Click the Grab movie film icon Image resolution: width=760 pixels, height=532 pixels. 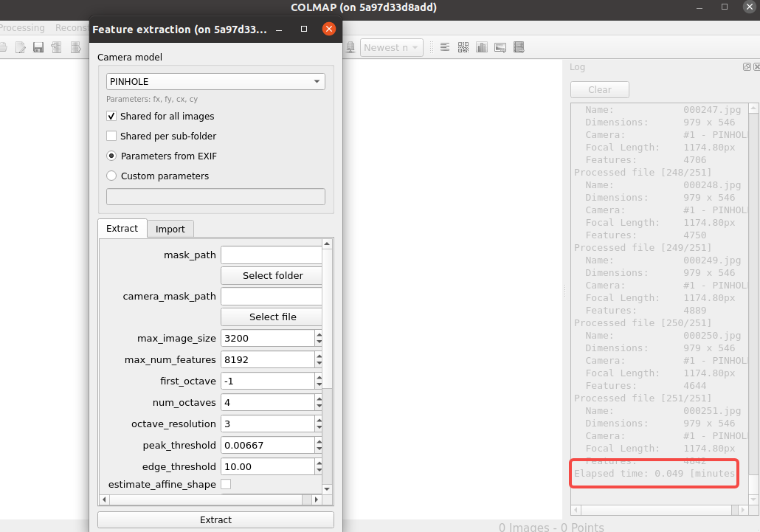pyautogui.click(x=519, y=47)
